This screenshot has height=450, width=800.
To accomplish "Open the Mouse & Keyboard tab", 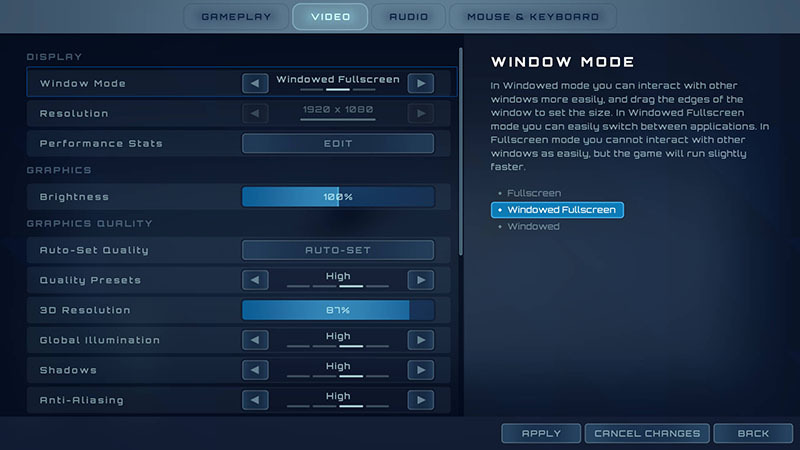I will (x=533, y=17).
